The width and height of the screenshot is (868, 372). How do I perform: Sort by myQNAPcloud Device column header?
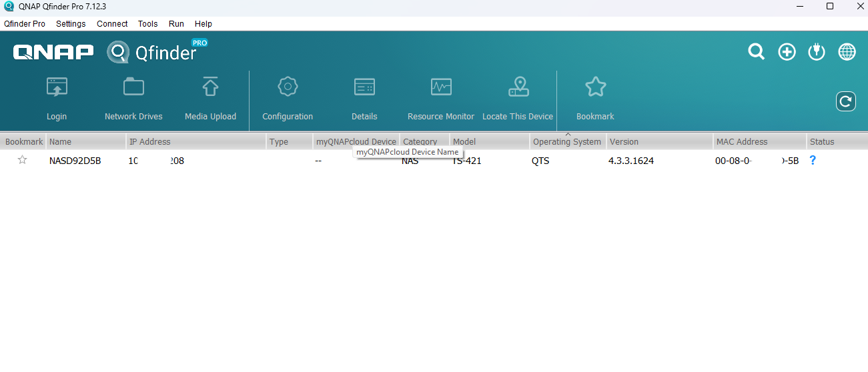[x=356, y=141]
